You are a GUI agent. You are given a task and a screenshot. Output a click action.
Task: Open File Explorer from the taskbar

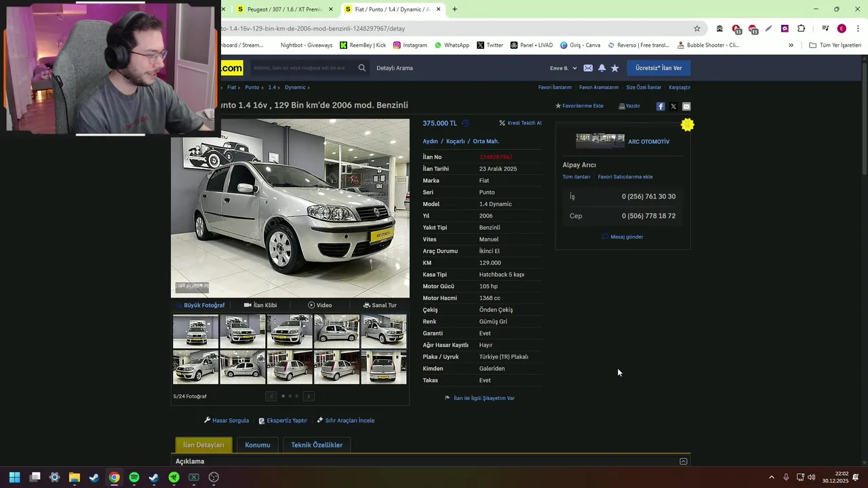(x=75, y=477)
